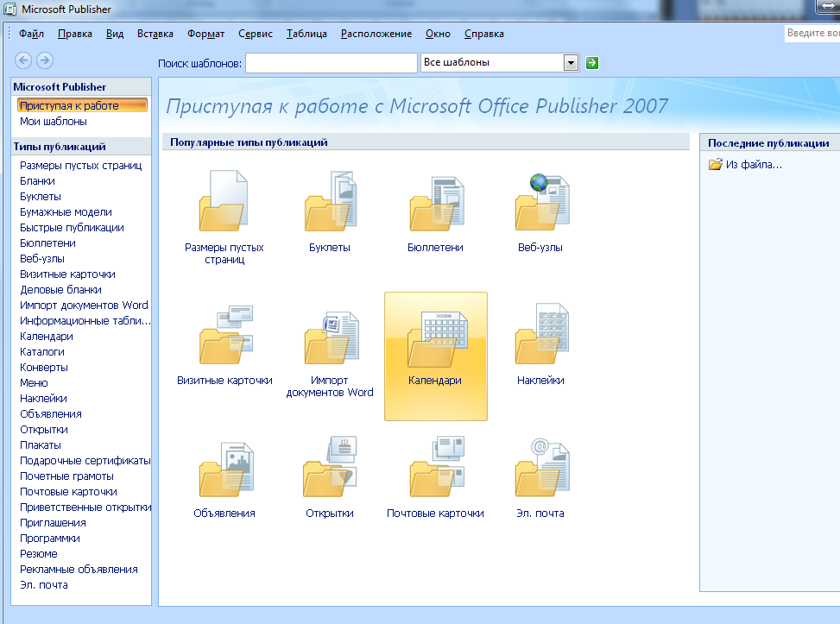Select Плакаты in sidebar
This screenshot has width=840, height=624.
[x=41, y=445]
